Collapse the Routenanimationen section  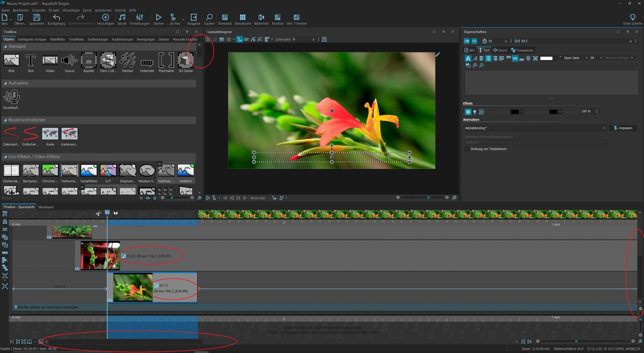pos(5,120)
